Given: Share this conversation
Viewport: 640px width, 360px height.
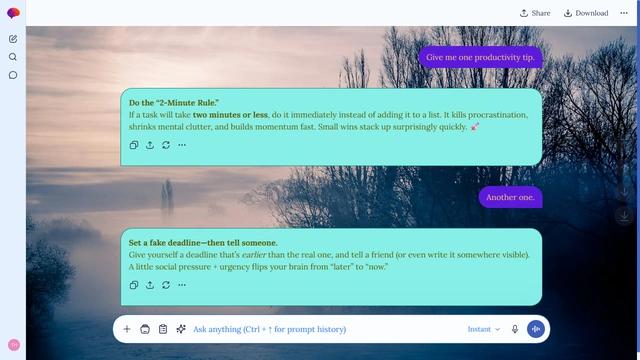Looking at the screenshot, I should (535, 13).
